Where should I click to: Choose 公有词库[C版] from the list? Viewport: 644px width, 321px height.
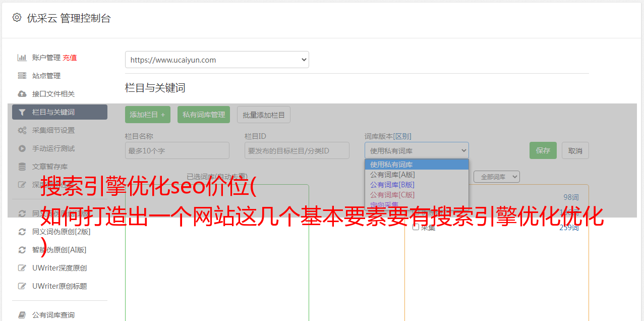click(417, 195)
